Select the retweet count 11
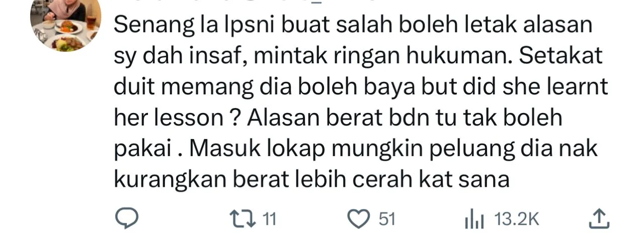 tap(270, 219)
